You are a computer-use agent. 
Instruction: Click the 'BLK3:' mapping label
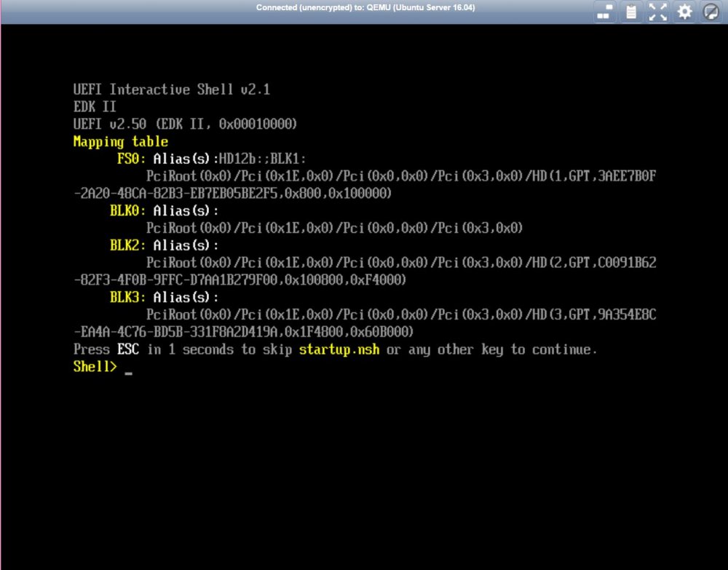[127, 297]
